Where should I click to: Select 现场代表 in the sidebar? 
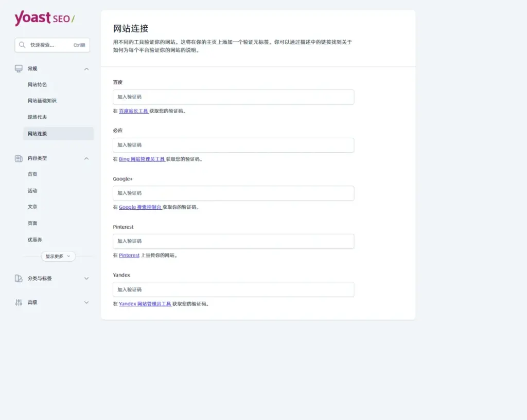(37, 117)
